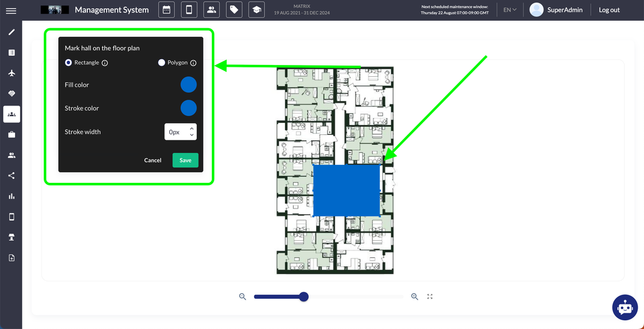Open the share icon in sidebar
The height and width of the screenshot is (329, 644).
click(x=11, y=176)
